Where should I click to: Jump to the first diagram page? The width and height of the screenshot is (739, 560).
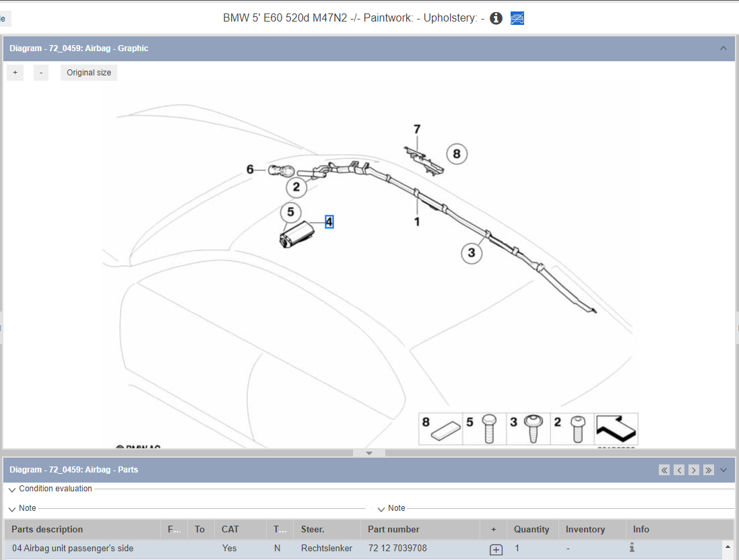[664, 470]
